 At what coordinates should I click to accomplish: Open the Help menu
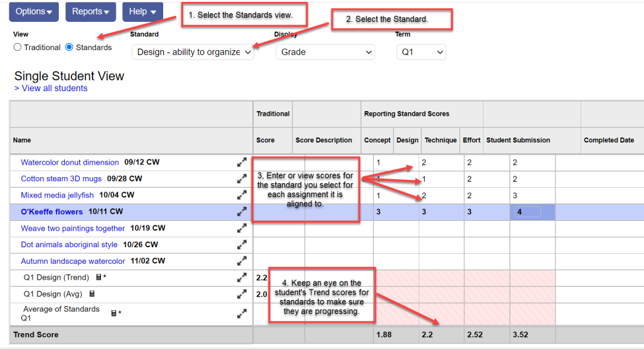coord(142,11)
